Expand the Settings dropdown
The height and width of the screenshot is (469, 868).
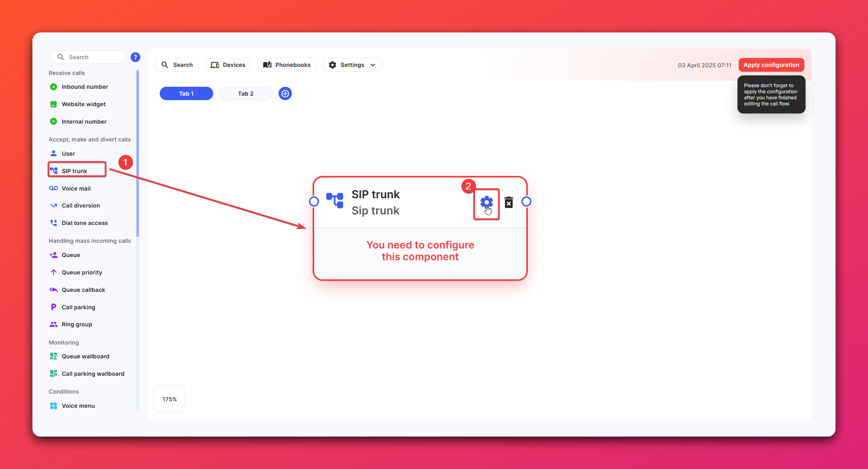click(x=352, y=65)
